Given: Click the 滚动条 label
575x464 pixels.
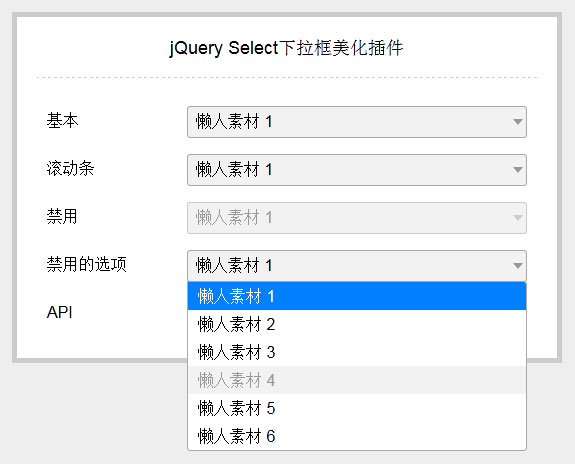Looking at the screenshot, I should pos(70,169).
